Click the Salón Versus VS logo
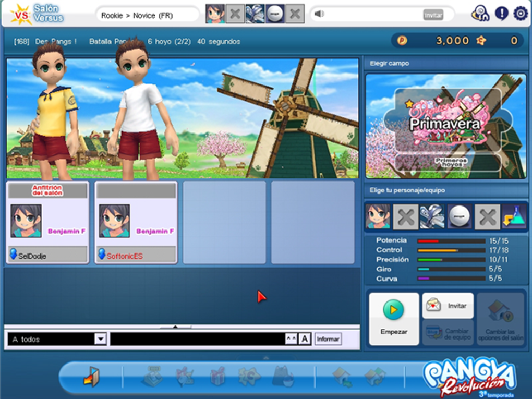The height and width of the screenshot is (399, 532). 37,14
